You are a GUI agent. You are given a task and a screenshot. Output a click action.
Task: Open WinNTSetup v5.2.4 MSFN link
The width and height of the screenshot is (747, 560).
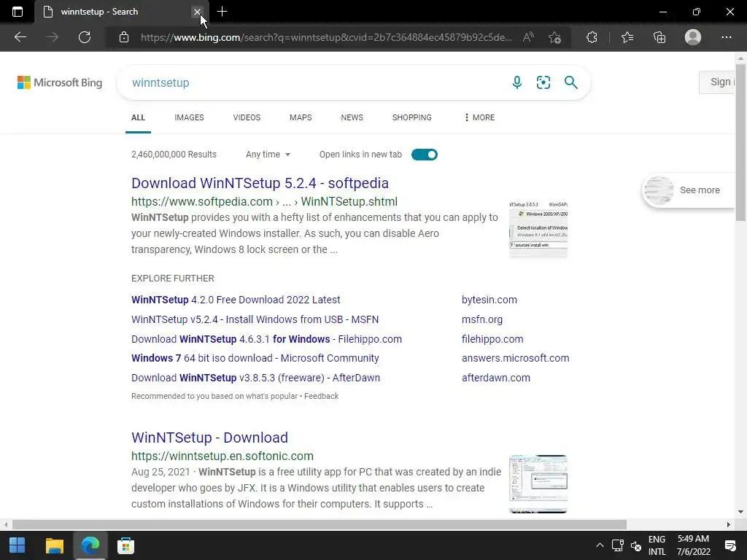pyautogui.click(x=255, y=319)
